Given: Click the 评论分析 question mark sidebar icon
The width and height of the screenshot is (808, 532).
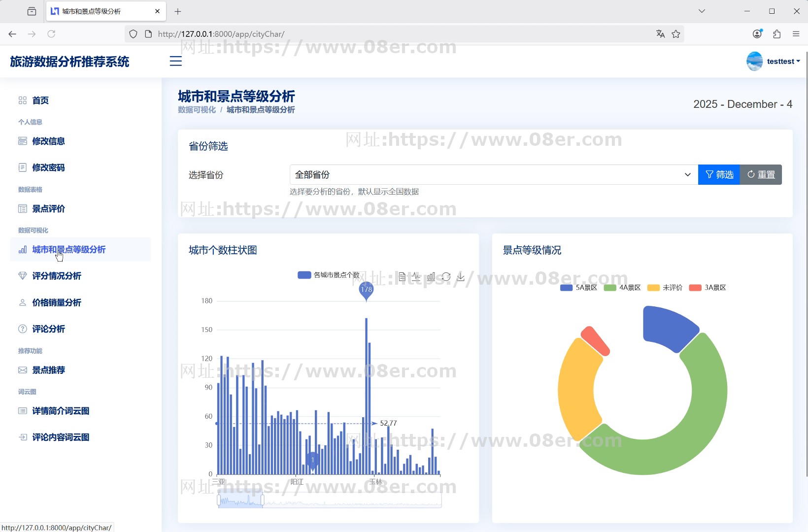Looking at the screenshot, I should [22, 329].
